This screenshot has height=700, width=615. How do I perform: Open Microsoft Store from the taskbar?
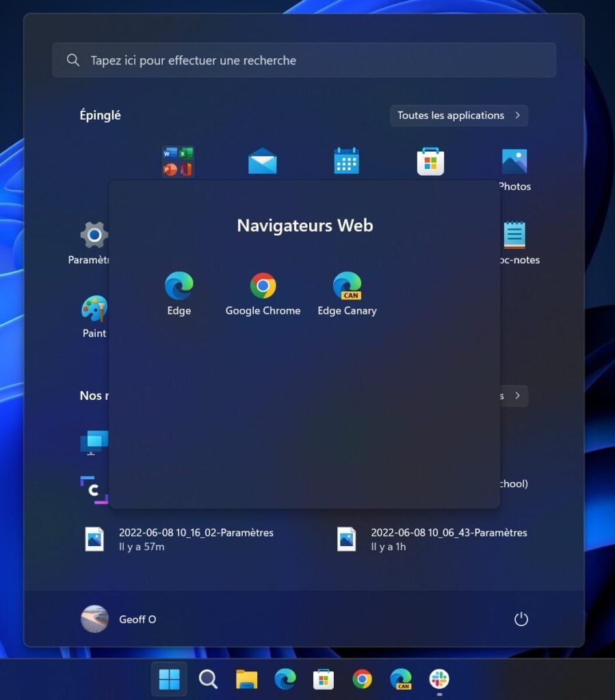[324, 679]
